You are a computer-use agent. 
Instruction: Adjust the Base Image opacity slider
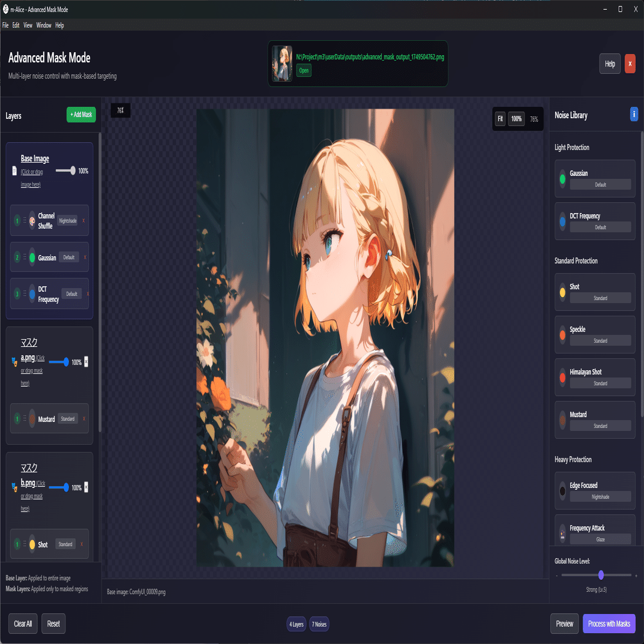(x=65, y=170)
